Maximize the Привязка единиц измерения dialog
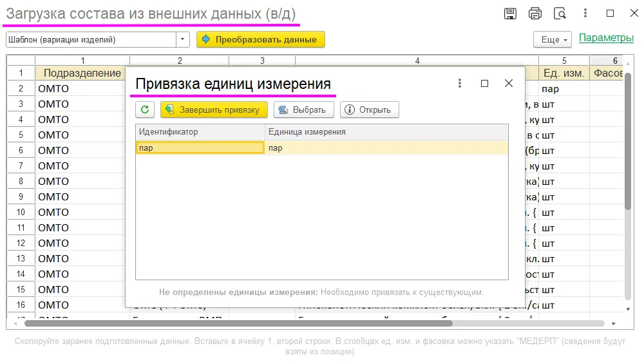The width and height of the screenshot is (644, 362). tap(485, 83)
